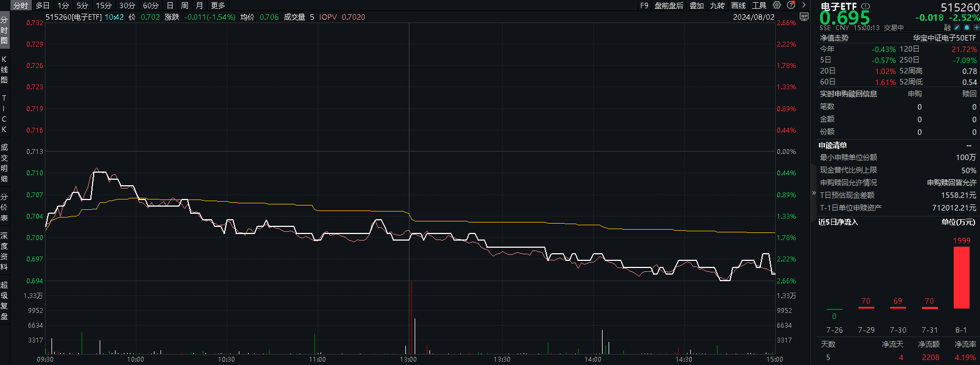Open the K线图 sidebar tab

click(x=4, y=70)
